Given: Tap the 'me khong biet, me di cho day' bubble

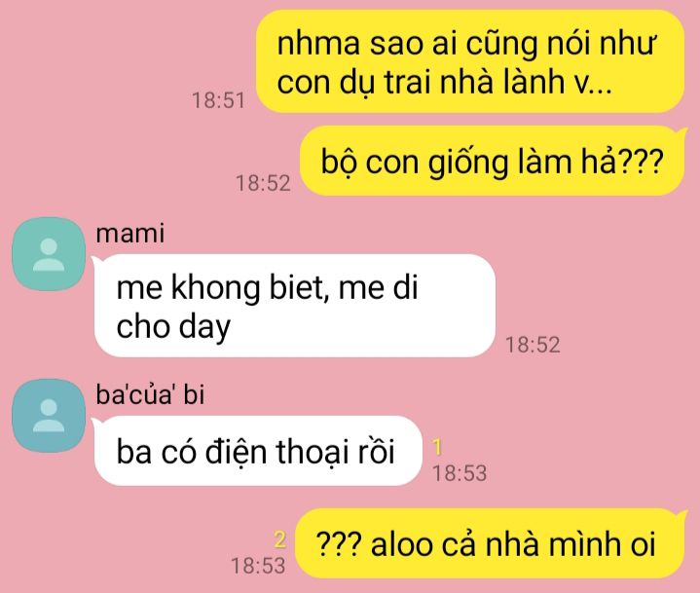Looking at the screenshot, I should click(x=295, y=306).
